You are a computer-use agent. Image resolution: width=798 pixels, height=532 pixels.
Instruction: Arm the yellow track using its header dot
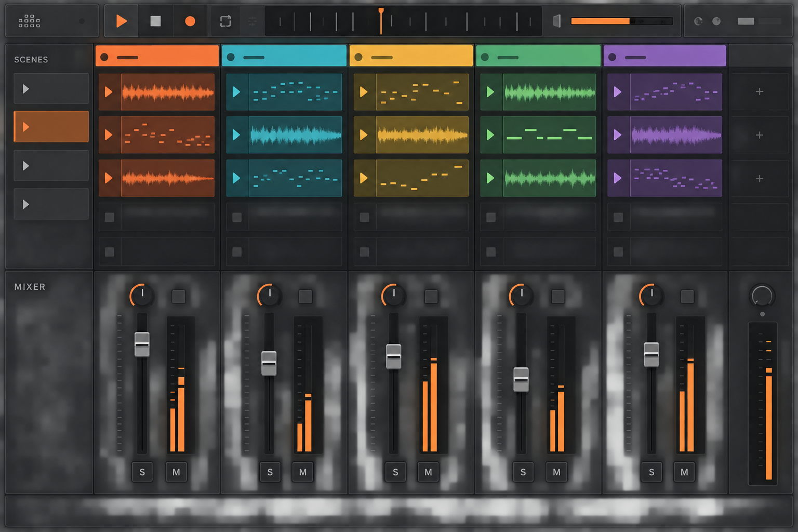pos(358,57)
